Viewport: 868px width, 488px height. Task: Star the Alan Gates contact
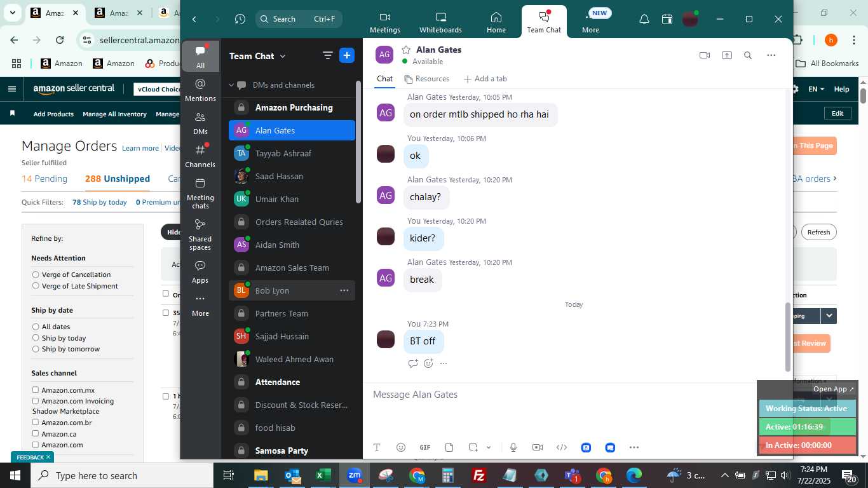coord(406,50)
